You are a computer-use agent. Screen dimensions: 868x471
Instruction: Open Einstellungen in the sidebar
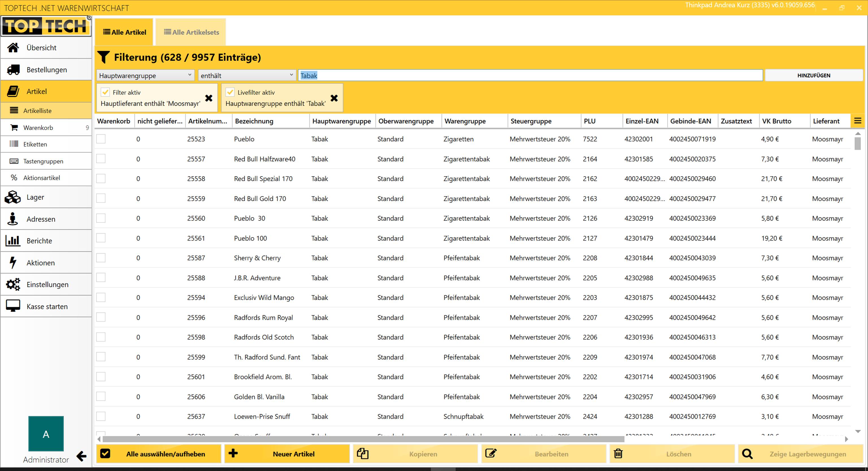point(46,284)
